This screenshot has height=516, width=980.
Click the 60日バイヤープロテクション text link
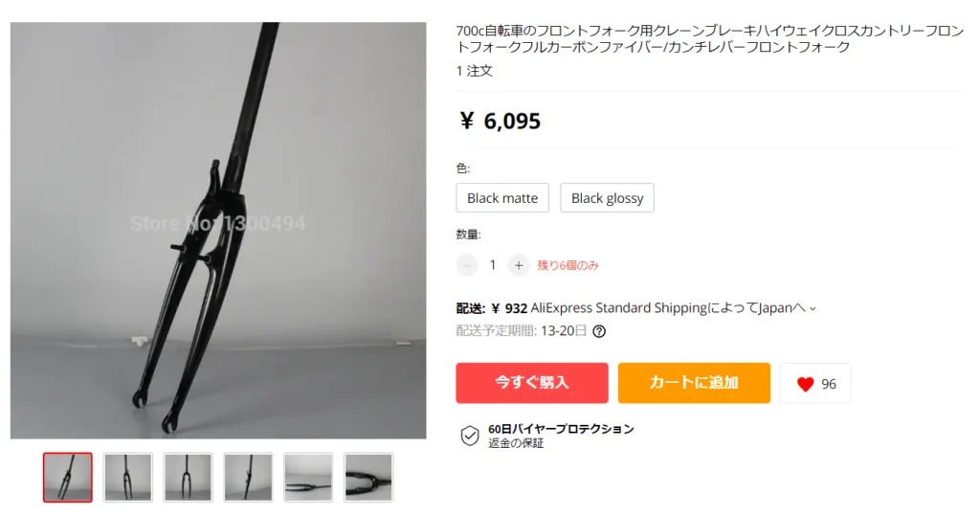(561, 429)
